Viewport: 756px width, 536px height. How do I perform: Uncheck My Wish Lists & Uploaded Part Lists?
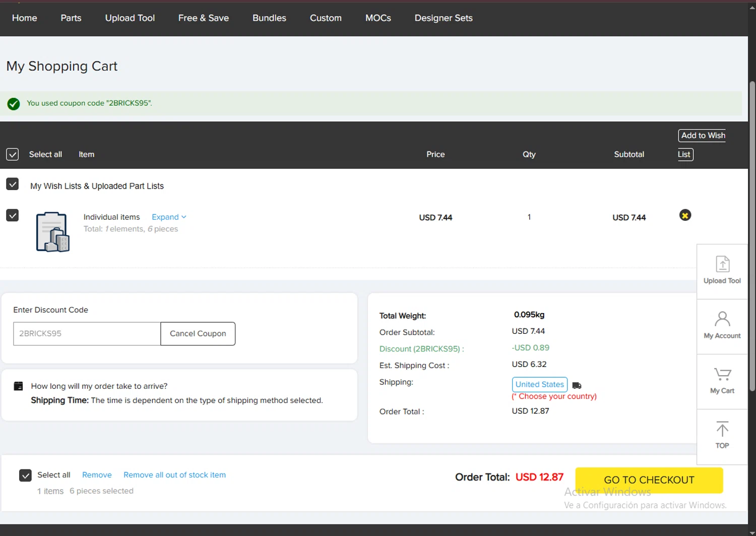tap(13, 184)
